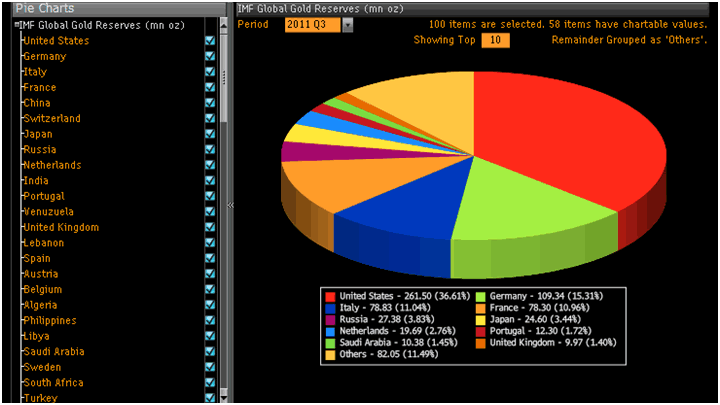Image resolution: width=720 pixels, height=405 pixels.
Task: Toggle the Libya checkbox
Action: [210, 336]
